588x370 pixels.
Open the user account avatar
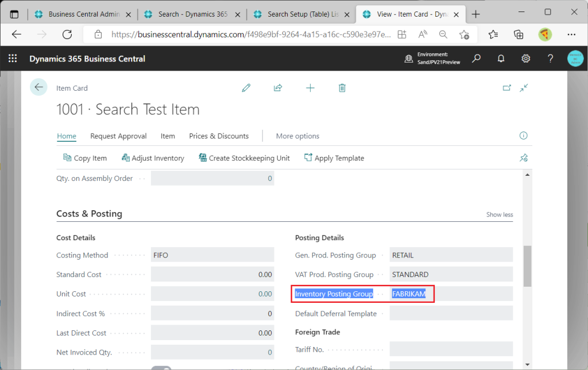coord(575,59)
